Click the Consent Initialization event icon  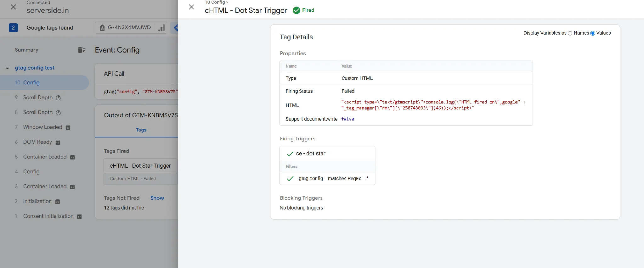[x=79, y=216]
